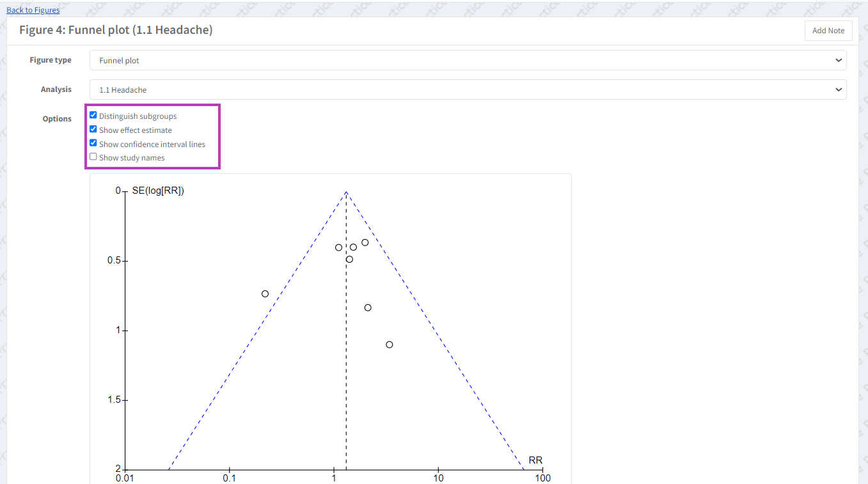
Task: Turn off Show confidence interval lines
Action: (x=93, y=143)
